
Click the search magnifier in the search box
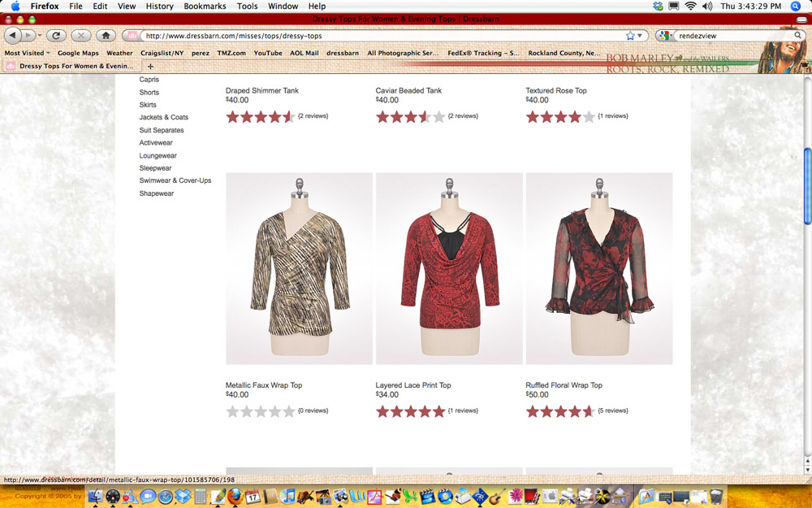(x=797, y=35)
